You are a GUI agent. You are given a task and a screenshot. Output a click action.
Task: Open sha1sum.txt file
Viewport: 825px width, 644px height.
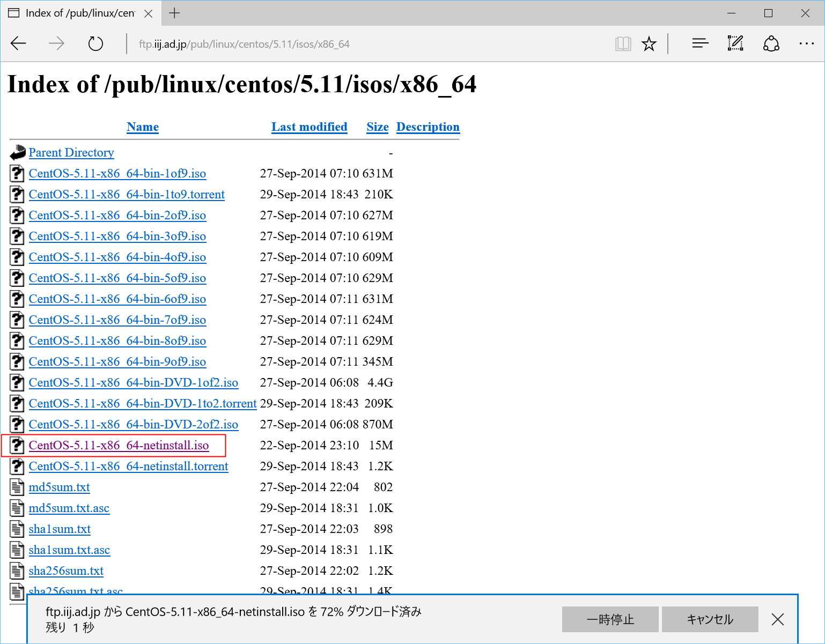60,529
